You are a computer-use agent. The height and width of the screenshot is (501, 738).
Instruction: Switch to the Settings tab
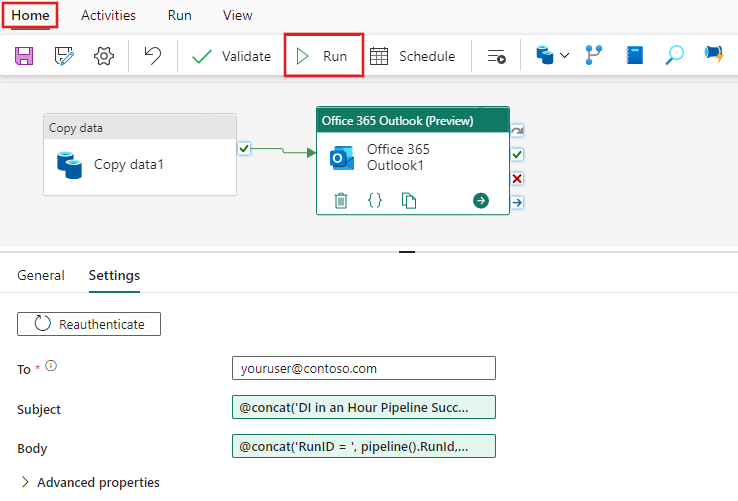pyautogui.click(x=114, y=275)
